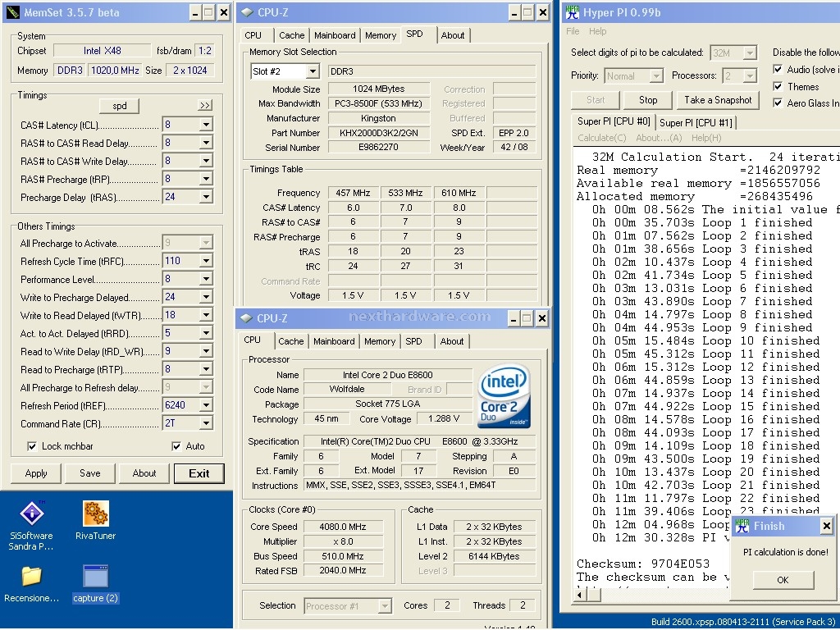Open the Performance Level dropdown

click(x=206, y=279)
